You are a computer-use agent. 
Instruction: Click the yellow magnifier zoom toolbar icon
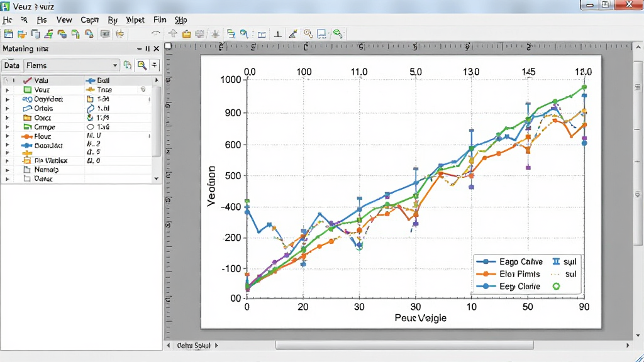point(308,34)
